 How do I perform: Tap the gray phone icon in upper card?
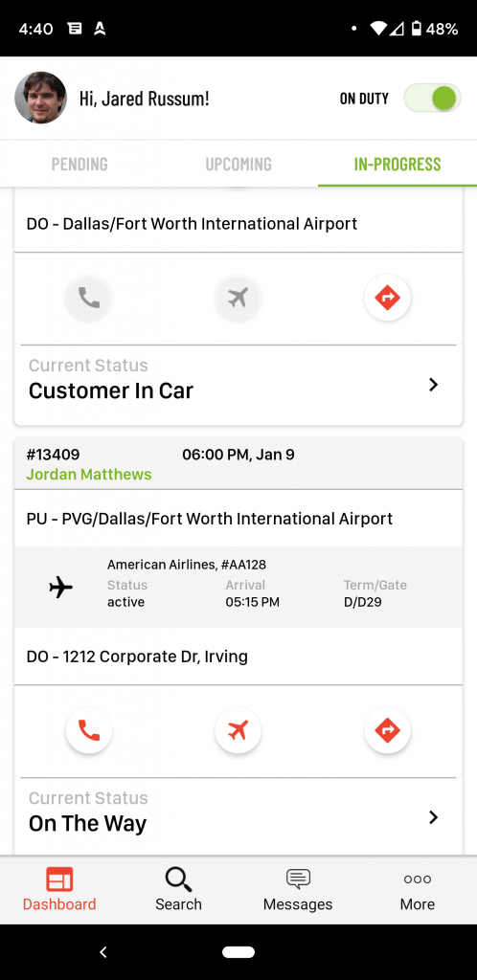click(x=89, y=299)
